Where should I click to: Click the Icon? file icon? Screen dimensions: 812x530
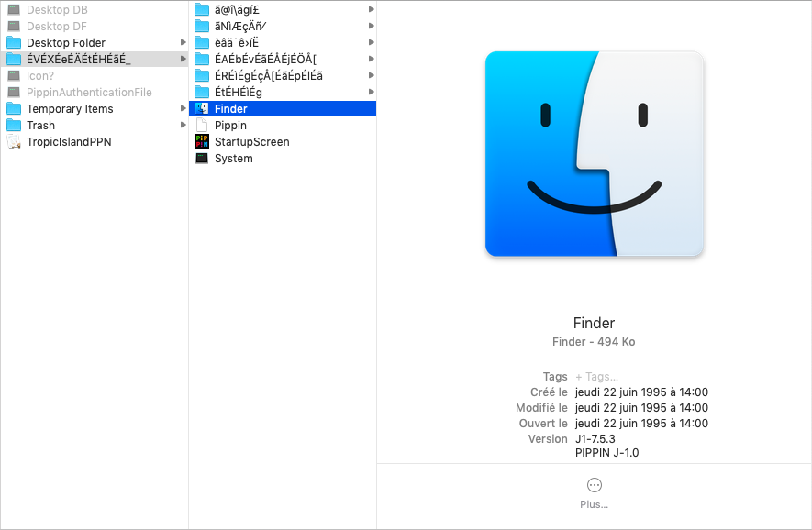14,75
